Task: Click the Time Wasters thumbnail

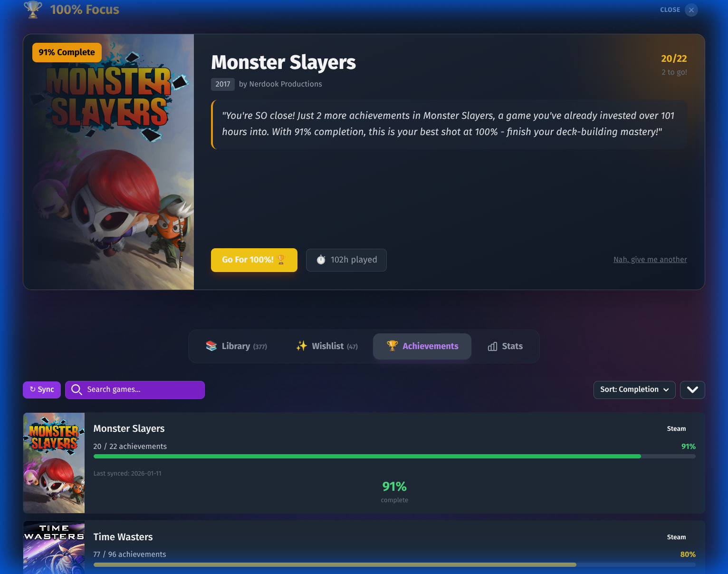Action: coord(54,547)
